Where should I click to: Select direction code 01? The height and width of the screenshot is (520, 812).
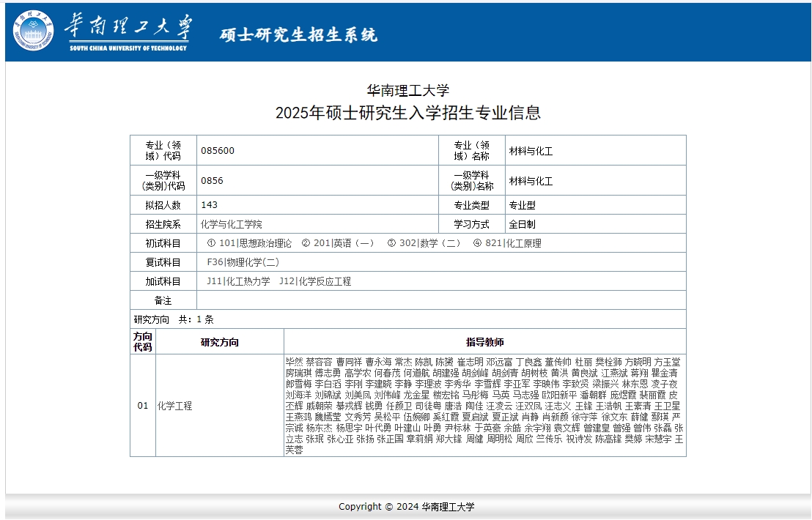click(x=143, y=406)
